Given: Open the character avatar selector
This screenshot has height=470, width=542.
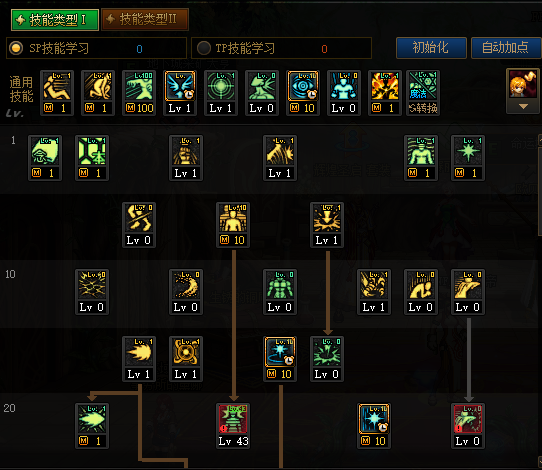Looking at the screenshot, I should click(x=523, y=84).
